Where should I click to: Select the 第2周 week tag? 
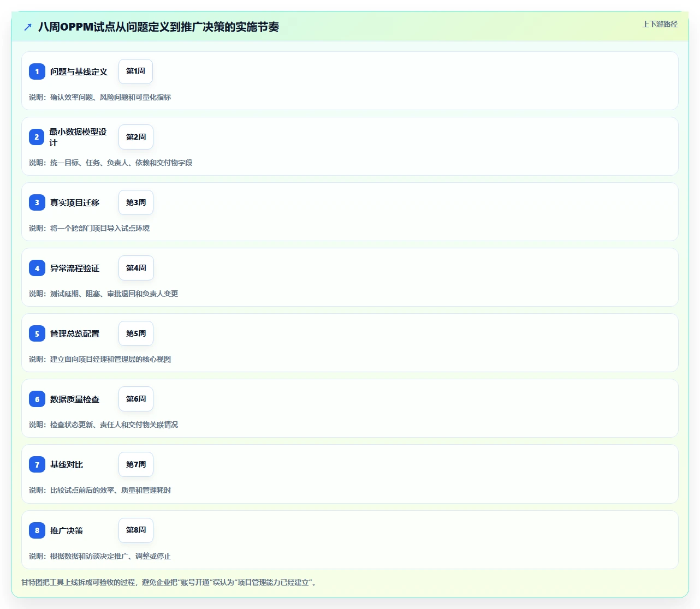[x=136, y=137]
